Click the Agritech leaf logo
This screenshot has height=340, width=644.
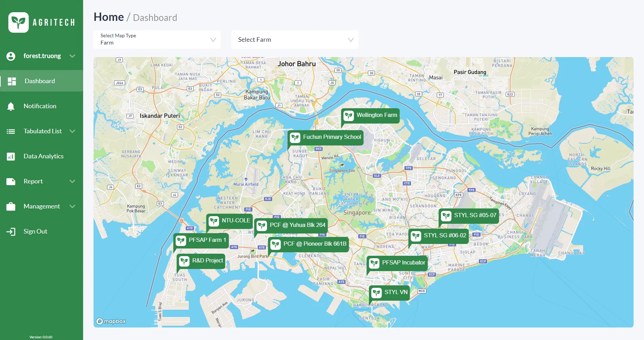point(18,23)
